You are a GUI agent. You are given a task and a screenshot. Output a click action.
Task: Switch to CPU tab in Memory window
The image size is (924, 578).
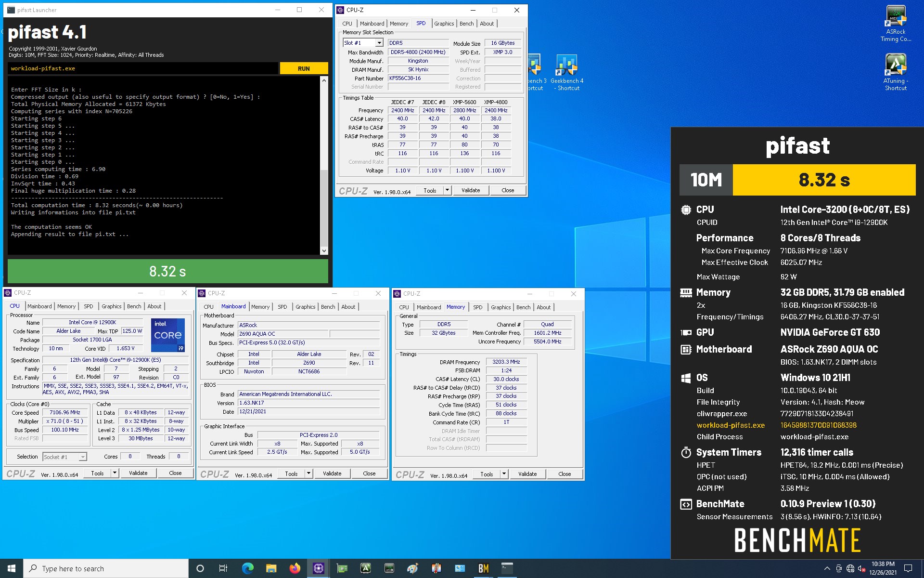point(404,307)
